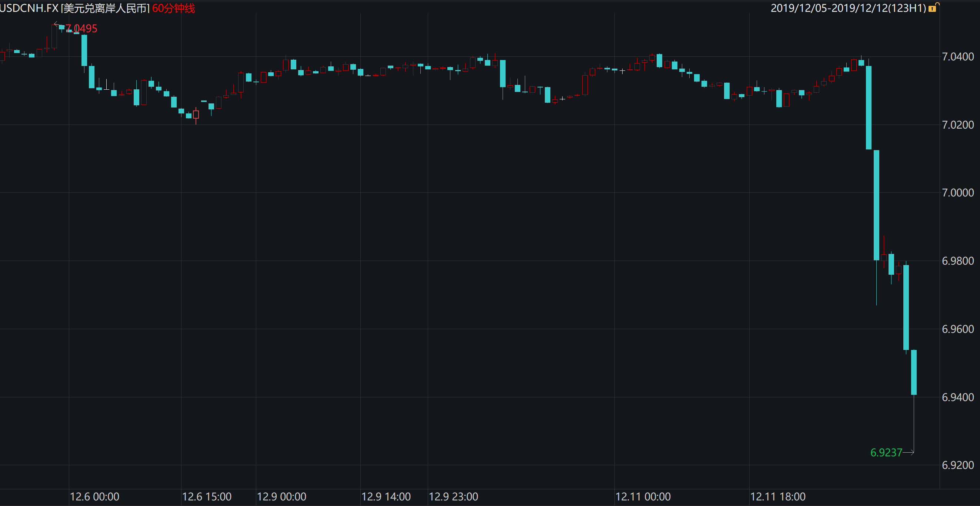Select the 12.9 00:00 time axis label
Image resolution: width=980 pixels, height=506 pixels.
pyautogui.click(x=281, y=496)
